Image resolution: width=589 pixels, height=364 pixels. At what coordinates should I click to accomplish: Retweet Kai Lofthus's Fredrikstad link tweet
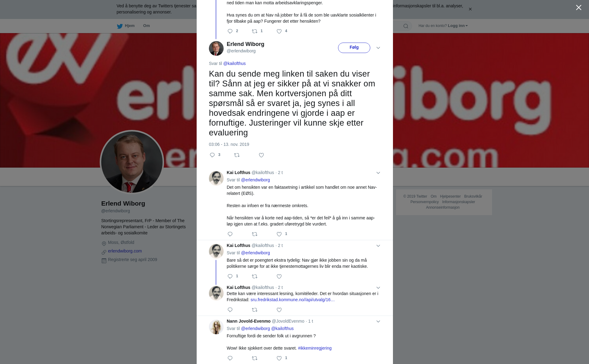point(255,310)
